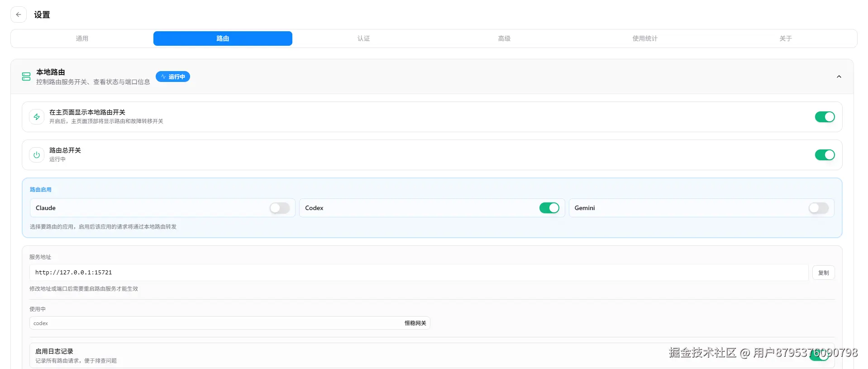Copy the service address with 复制

(x=824, y=273)
